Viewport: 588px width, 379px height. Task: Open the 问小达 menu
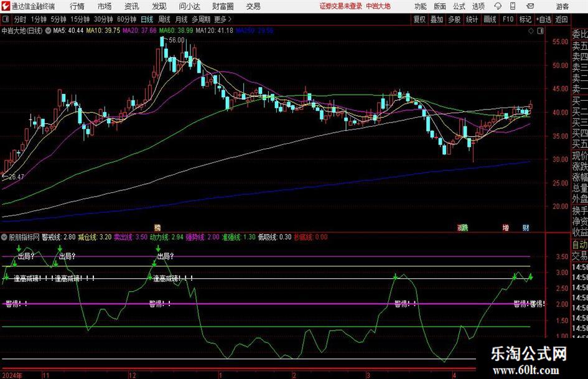coord(189,6)
